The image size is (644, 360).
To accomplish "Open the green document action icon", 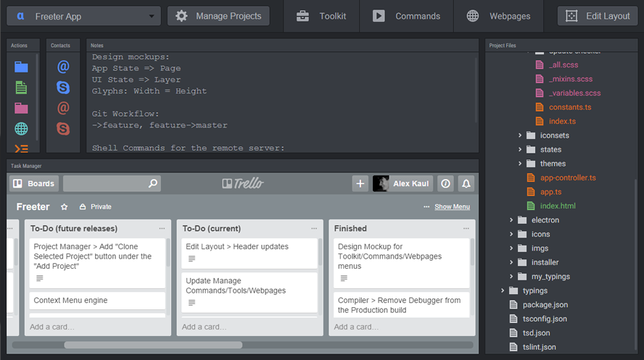I will [x=21, y=88].
